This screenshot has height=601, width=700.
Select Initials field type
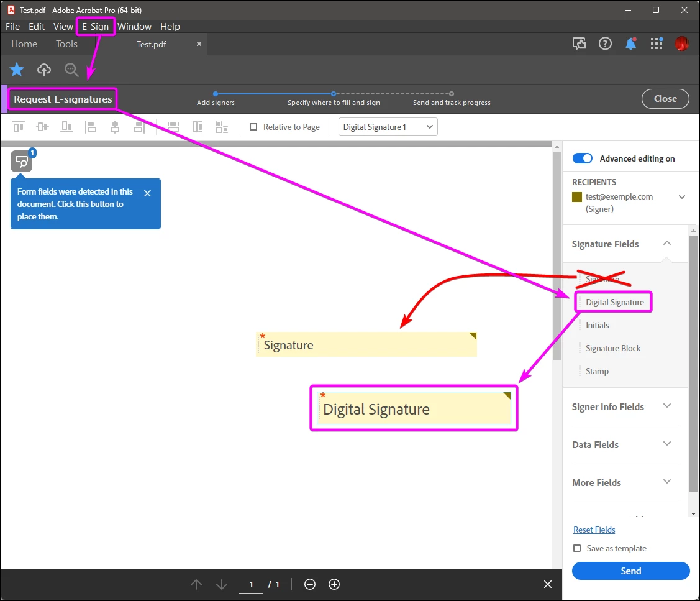(598, 325)
